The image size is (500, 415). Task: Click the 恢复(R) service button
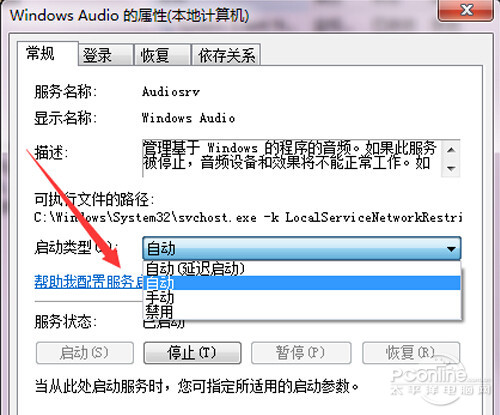(411, 353)
